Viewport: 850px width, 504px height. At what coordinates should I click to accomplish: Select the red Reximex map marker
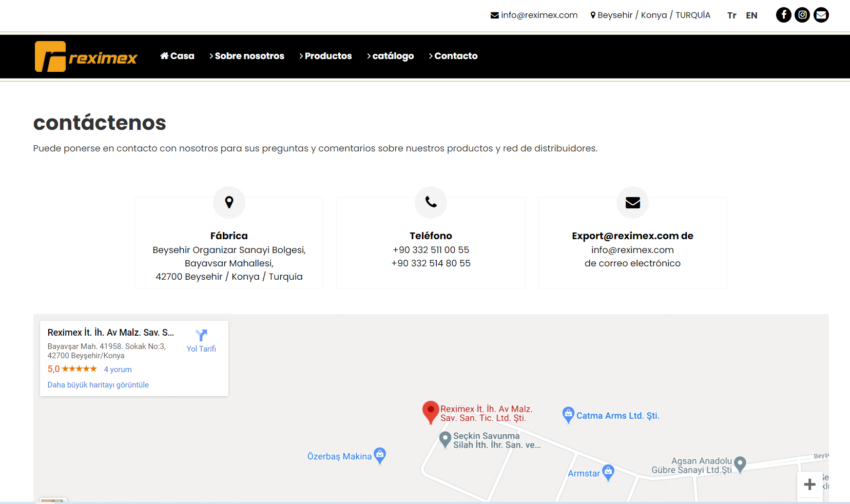coord(430,411)
